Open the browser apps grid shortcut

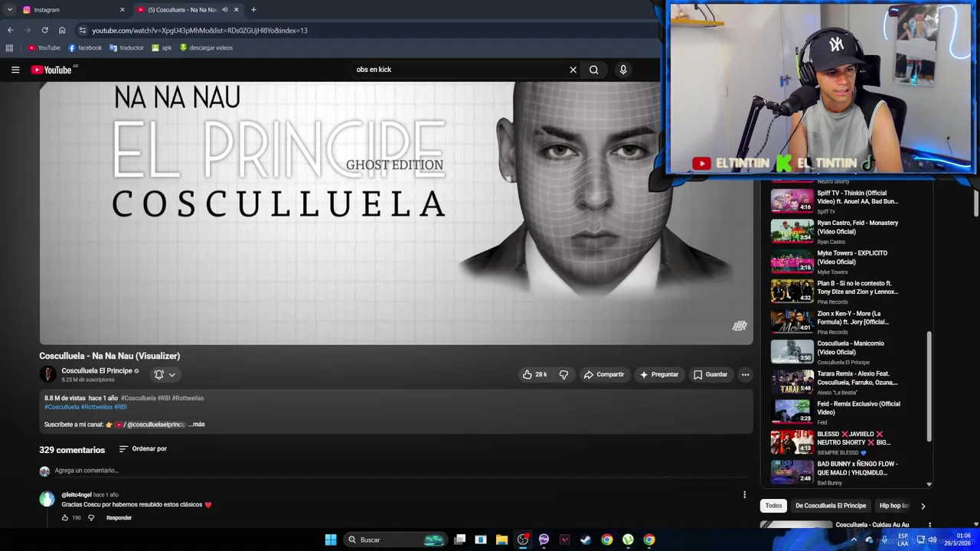[9, 47]
